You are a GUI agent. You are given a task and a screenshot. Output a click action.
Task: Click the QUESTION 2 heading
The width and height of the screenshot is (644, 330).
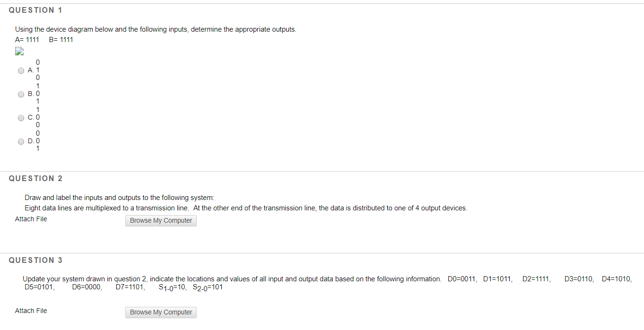pyautogui.click(x=35, y=178)
